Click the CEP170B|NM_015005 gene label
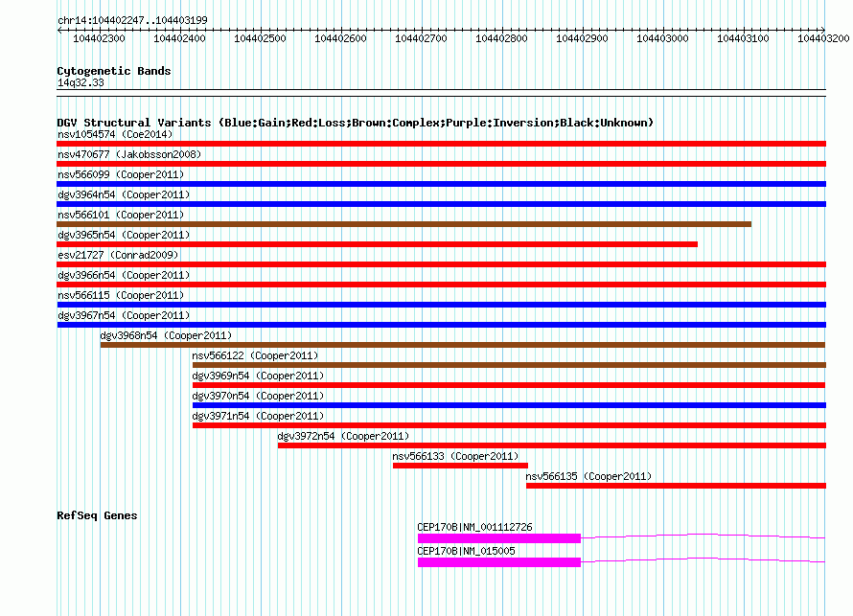Image resolution: width=853 pixels, height=616 pixels. pos(466,551)
